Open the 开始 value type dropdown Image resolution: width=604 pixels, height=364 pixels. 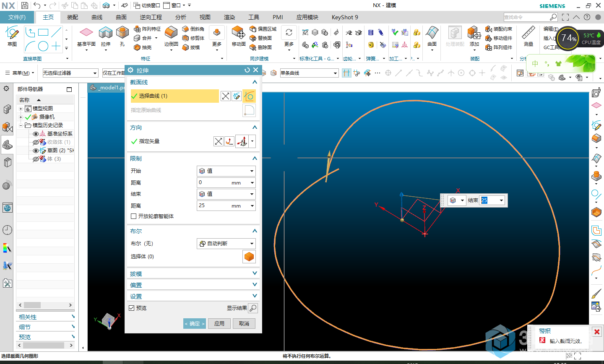pos(226,171)
